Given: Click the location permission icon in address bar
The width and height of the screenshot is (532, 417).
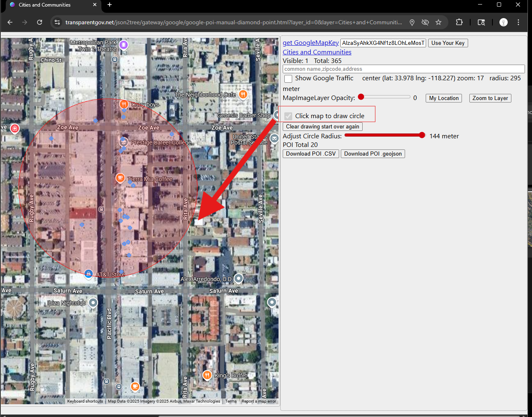Looking at the screenshot, I should coord(412,22).
